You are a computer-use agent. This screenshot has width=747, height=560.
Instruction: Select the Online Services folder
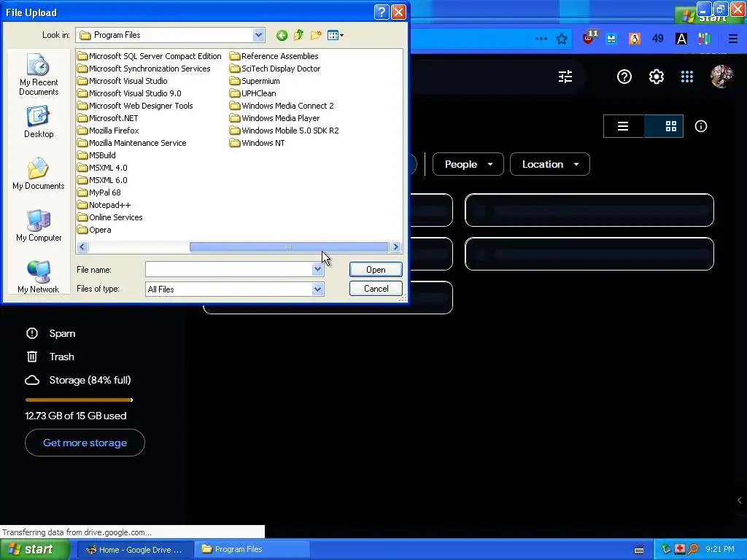point(110,217)
